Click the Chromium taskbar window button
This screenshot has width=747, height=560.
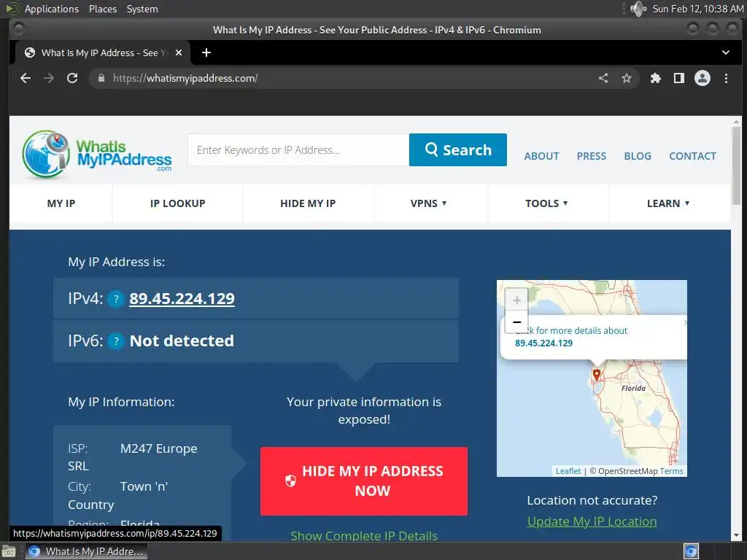(87, 551)
